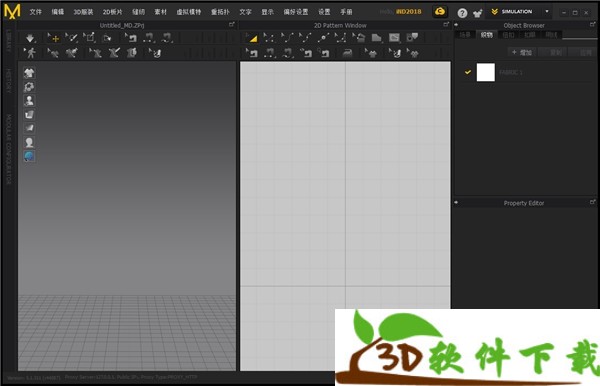Image resolution: width=600 pixels, height=386 pixels.
Task: Click the head-shaped icon in 3D viewport sidebar
Action: pyautogui.click(x=29, y=142)
